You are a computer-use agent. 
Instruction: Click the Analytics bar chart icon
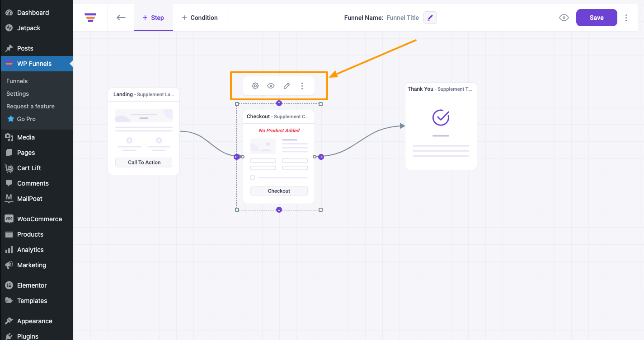pyautogui.click(x=9, y=250)
